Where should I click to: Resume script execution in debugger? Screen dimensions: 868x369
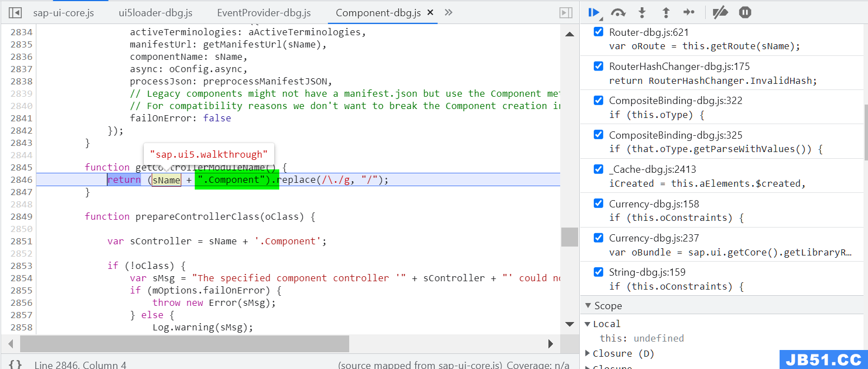[594, 12]
